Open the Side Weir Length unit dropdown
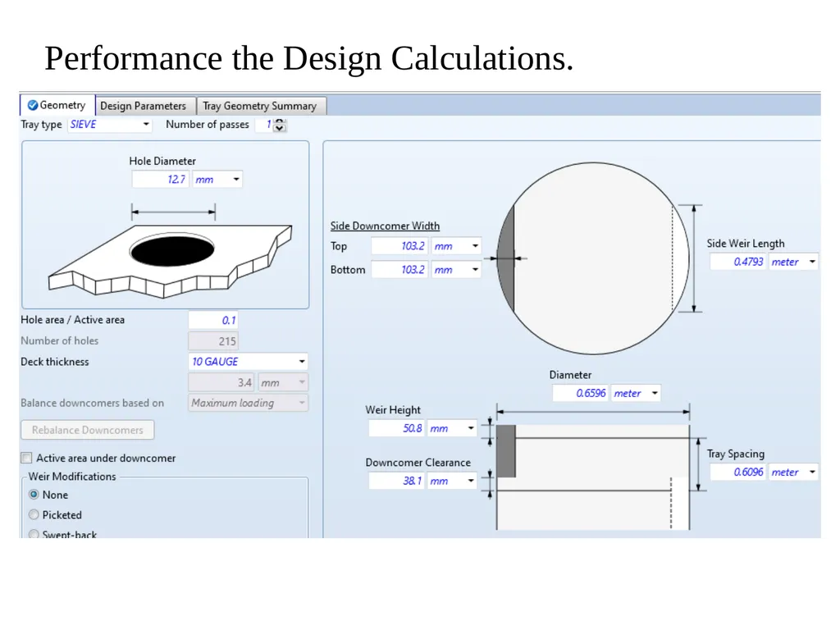The height and width of the screenshot is (630, 840). coord(793,262)
